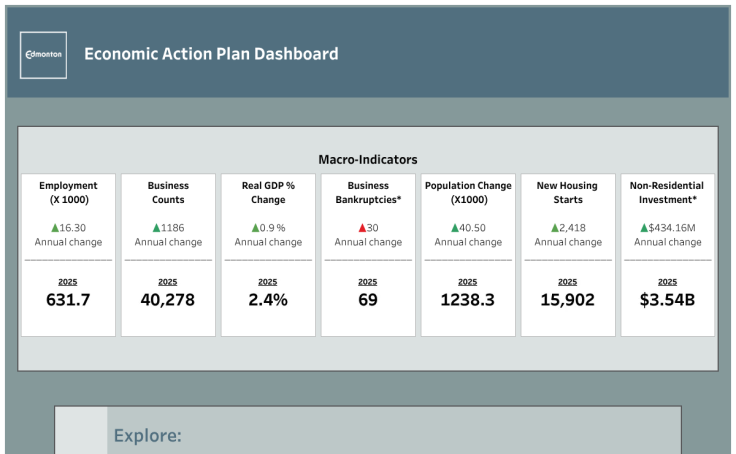
Task: Click the green arrow beside 2,418
Action: (x=554, y=228)
